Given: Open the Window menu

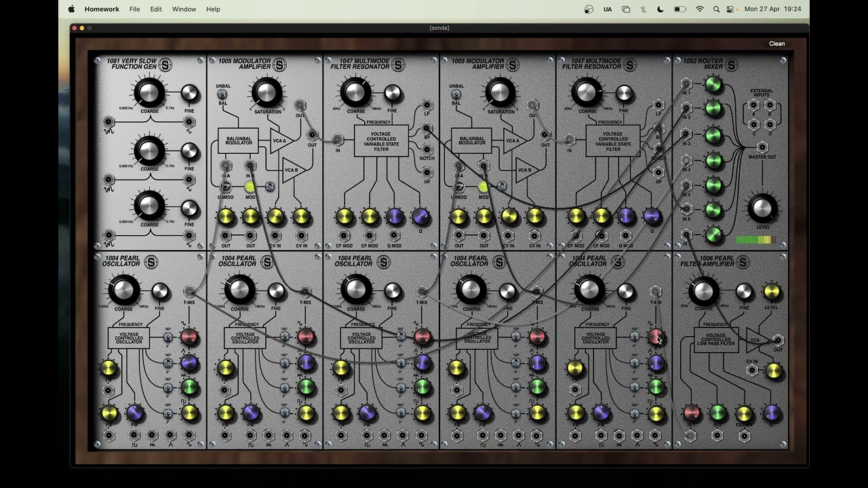Looking at the screenshot, I should tap(184, 9).
